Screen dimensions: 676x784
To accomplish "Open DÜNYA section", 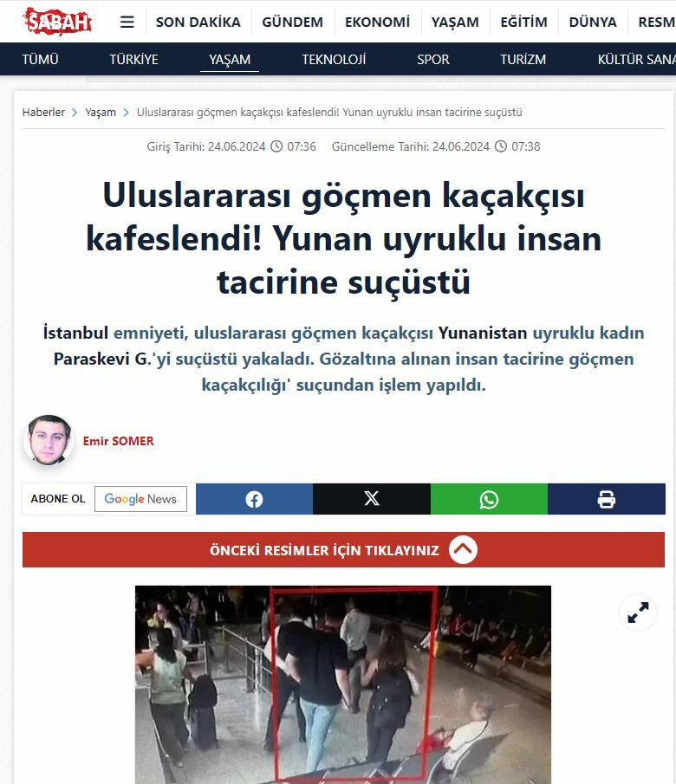I will (593, 22).
